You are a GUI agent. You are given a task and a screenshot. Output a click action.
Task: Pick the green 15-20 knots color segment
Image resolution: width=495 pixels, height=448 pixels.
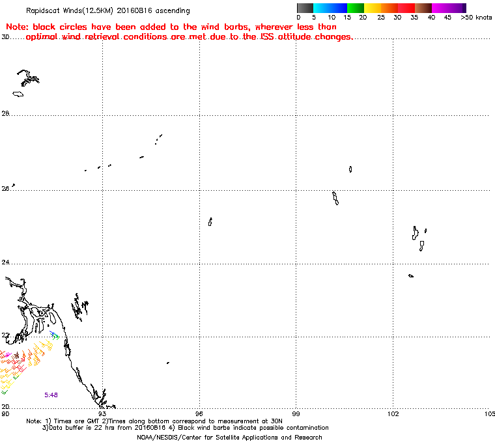click(356, 8)
